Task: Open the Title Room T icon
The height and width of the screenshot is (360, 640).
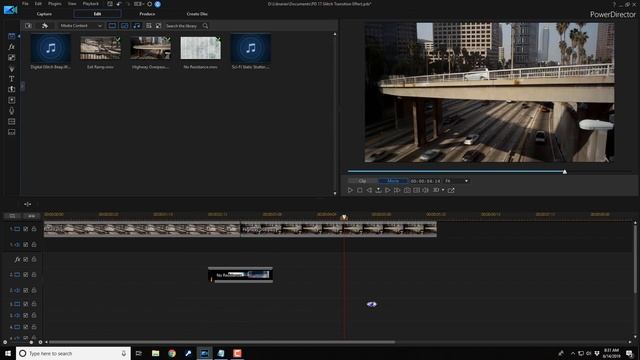Action: [x=11, y=79]
